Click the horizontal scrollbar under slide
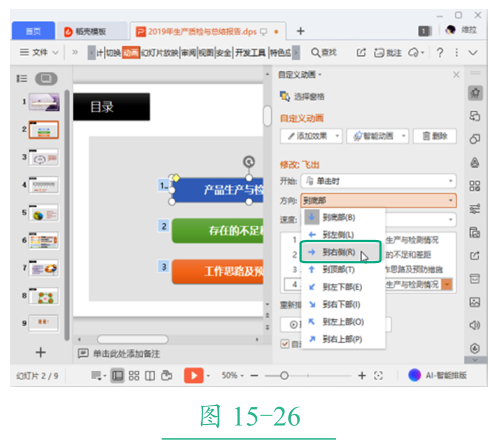Viewport: 497px width, 445px height. pos(133,339)
